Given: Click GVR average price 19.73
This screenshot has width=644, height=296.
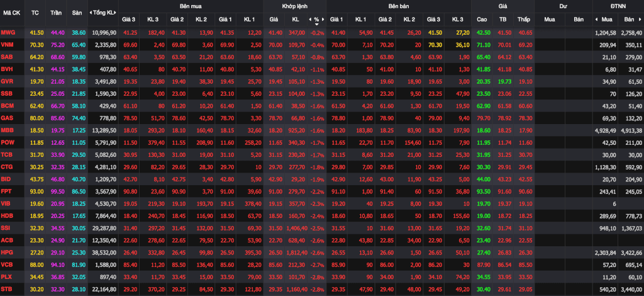Looking at the screenshot, I should point(505,82).
